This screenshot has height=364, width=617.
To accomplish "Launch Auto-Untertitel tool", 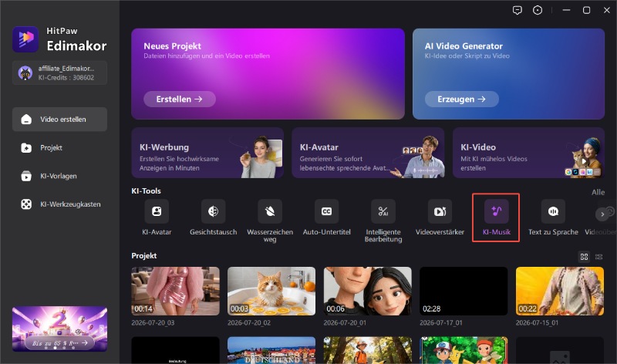I will [x=326, y=211].
